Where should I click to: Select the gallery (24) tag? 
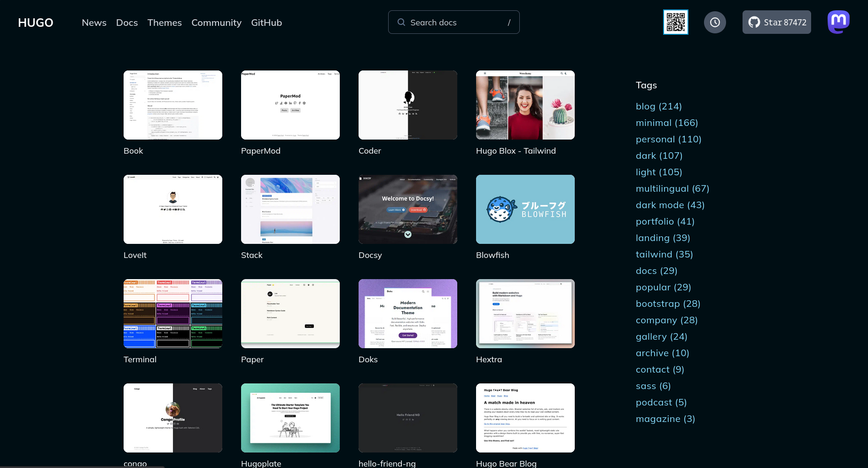point(662,336)
